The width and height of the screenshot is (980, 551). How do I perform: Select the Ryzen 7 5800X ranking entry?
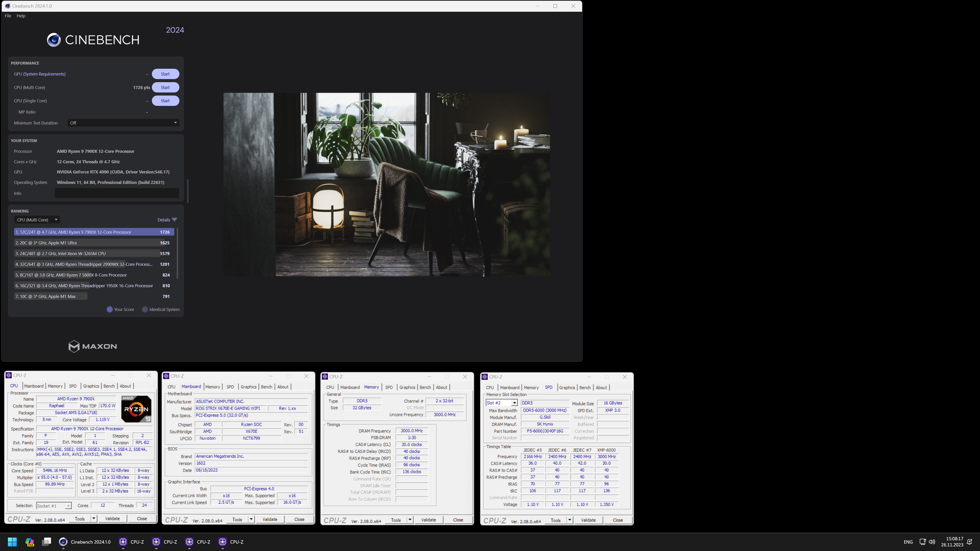(x=94, y=275)
